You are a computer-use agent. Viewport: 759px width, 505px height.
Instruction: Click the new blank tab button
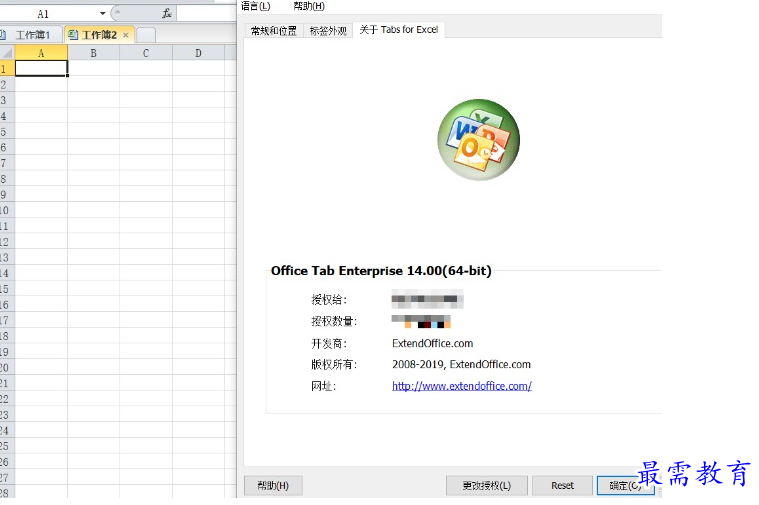click(x=146, y=35)
